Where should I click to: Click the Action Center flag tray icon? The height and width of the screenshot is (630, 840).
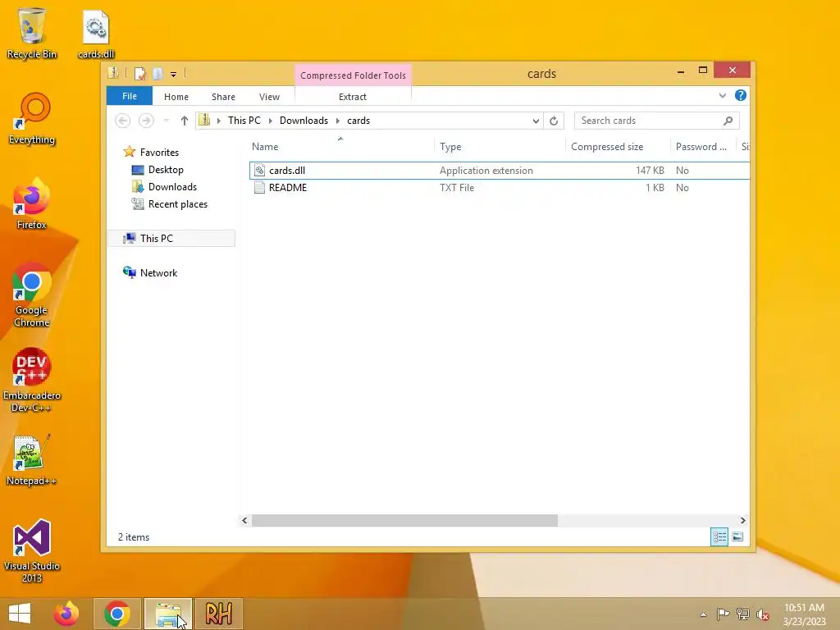[723, 614]
